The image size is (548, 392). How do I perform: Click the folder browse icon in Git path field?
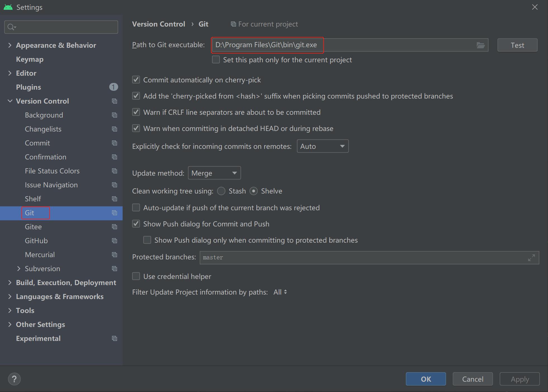[x=480, y=45]
